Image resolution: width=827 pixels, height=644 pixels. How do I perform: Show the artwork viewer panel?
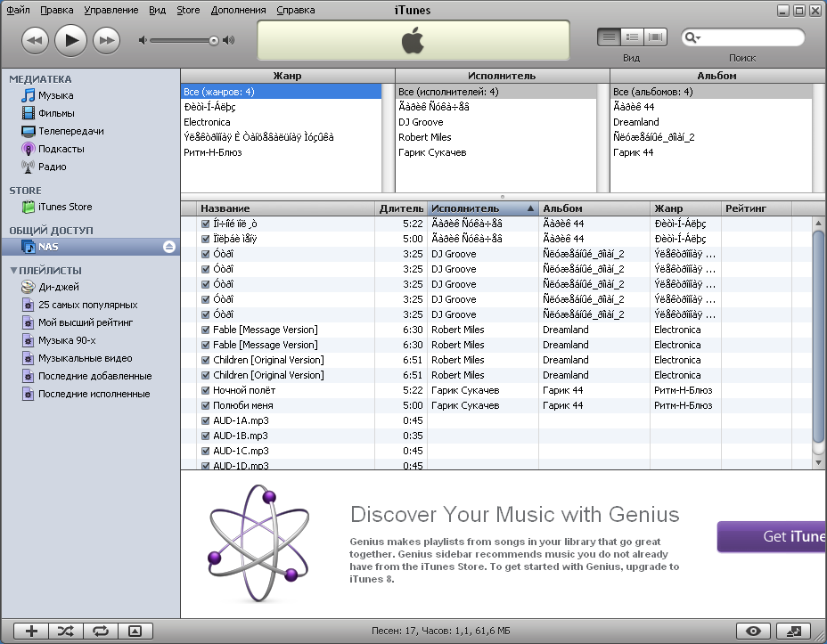pos(135,631)
